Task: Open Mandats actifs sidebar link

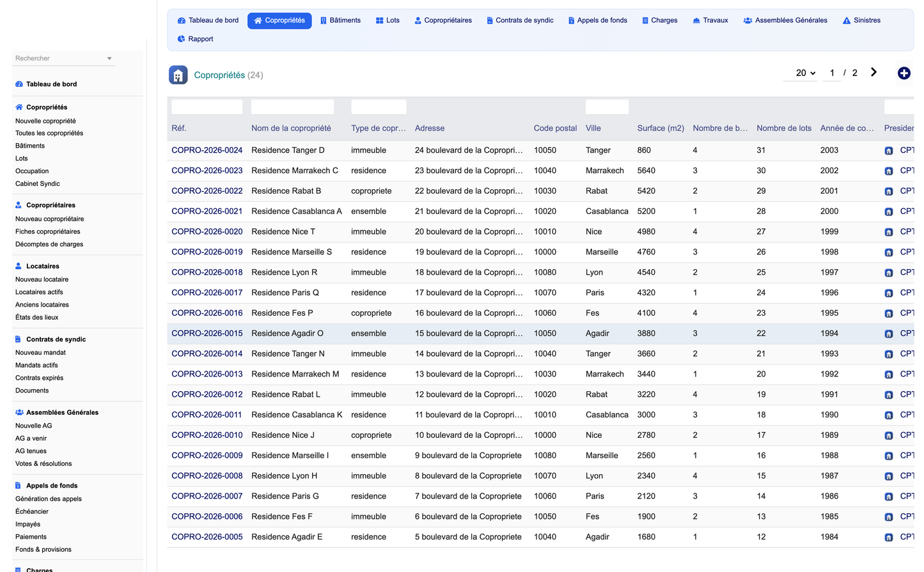Action: (36, 366)
